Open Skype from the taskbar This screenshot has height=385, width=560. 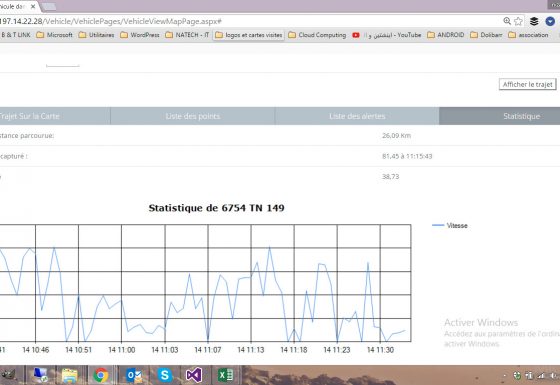pos(165,375)
